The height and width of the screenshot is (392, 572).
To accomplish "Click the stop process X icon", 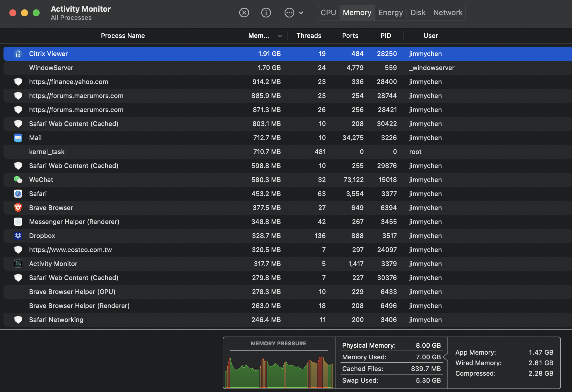I will (x=244, y=13).
